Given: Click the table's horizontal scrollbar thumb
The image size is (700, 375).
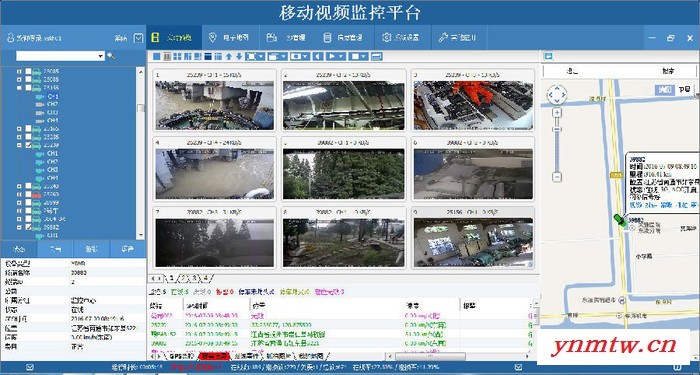Looking at the screenshot, I should (430, 356).
